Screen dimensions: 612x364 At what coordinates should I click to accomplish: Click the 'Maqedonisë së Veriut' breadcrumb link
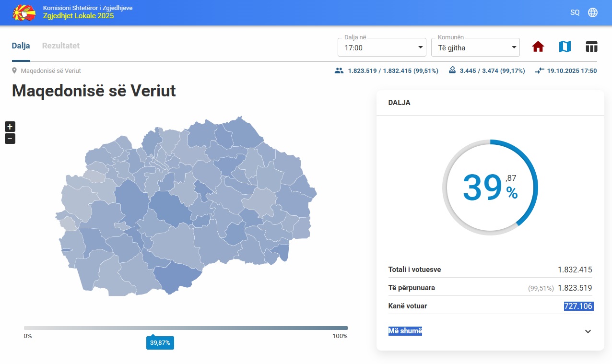(x=51, y=70)
